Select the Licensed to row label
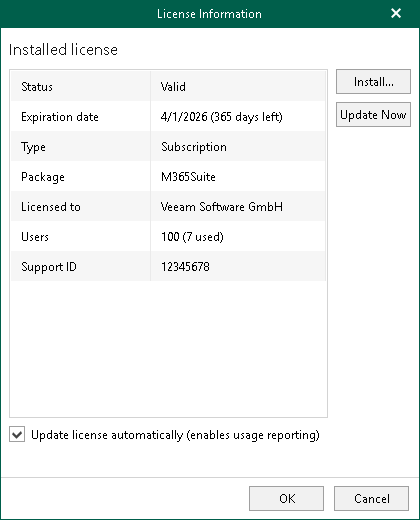420x520 pixels. pyautogui.click(x=51, y=207)
